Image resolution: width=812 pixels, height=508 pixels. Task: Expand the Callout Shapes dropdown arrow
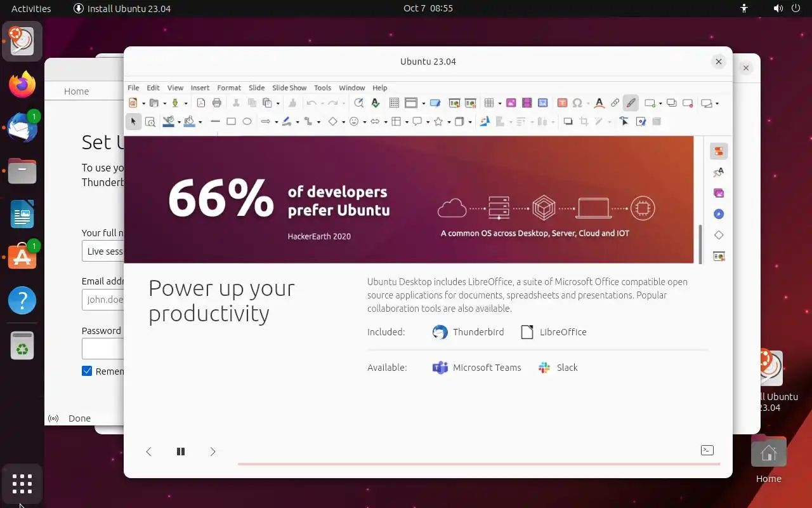[x=428, y=122]
